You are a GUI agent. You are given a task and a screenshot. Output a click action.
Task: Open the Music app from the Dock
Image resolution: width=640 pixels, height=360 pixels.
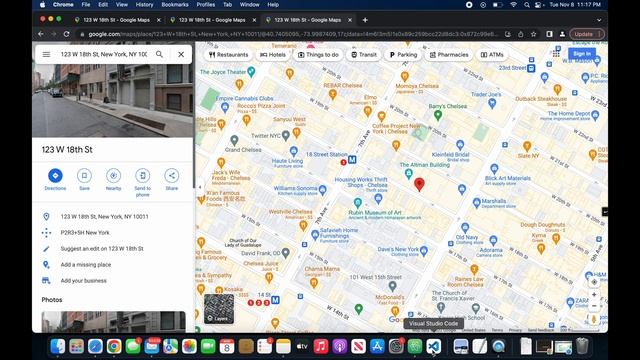pos(321,346)
